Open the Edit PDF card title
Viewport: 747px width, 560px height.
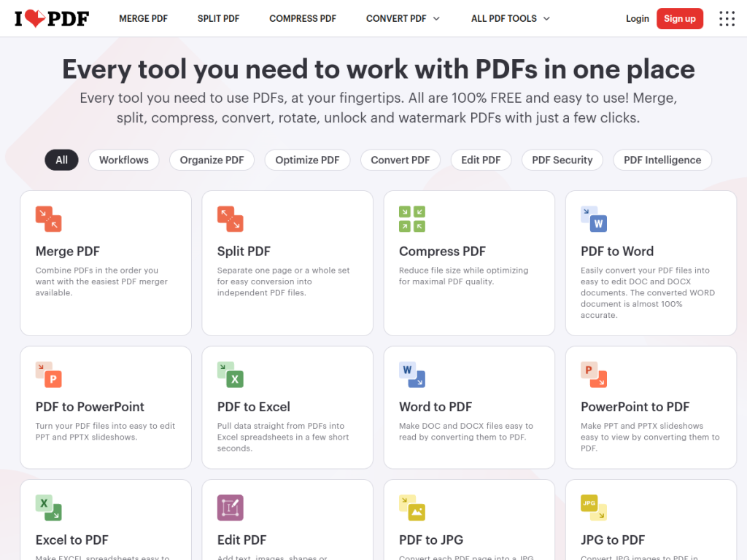(241, 540)
